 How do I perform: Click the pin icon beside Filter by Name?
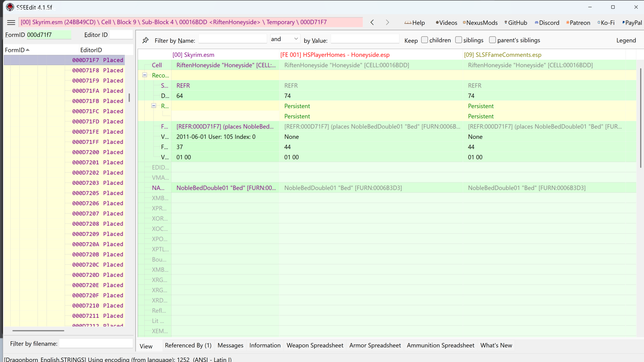click(x=145, y=40)
